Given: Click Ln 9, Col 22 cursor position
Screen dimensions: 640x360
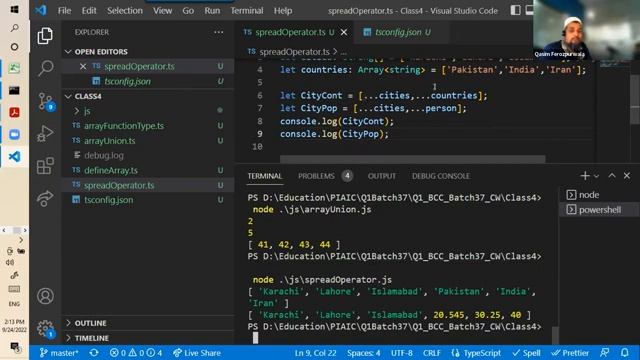Looking at the screenshot, I should click(x=316, y=353).
